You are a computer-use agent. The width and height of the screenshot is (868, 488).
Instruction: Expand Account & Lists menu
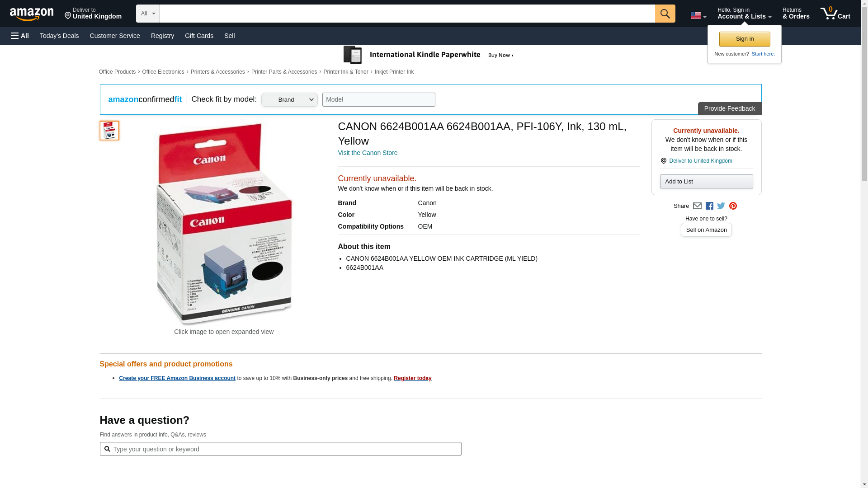(744, 14)
